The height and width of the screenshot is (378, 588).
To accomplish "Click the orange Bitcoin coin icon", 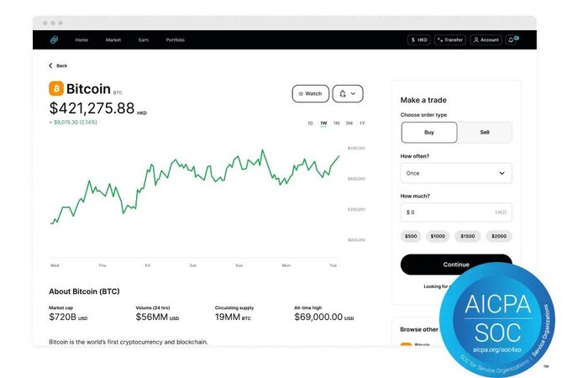I will click(56, 88).
